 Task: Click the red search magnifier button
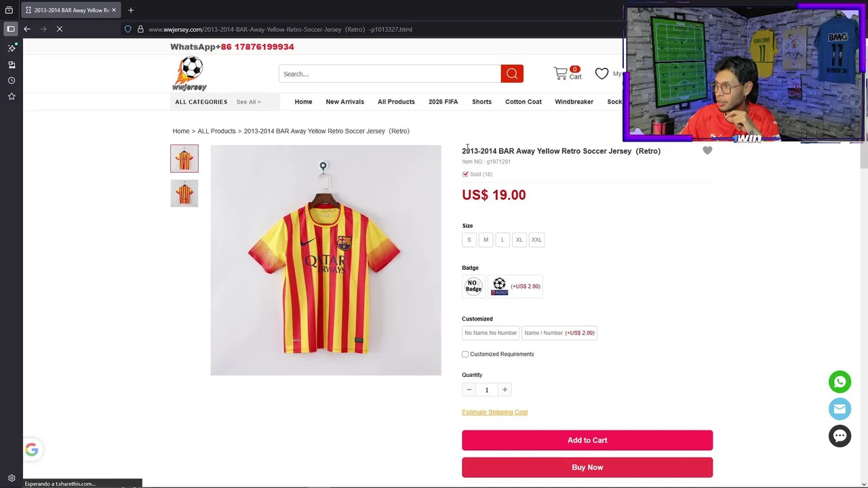pyautogui.click(x=512, y=74)
